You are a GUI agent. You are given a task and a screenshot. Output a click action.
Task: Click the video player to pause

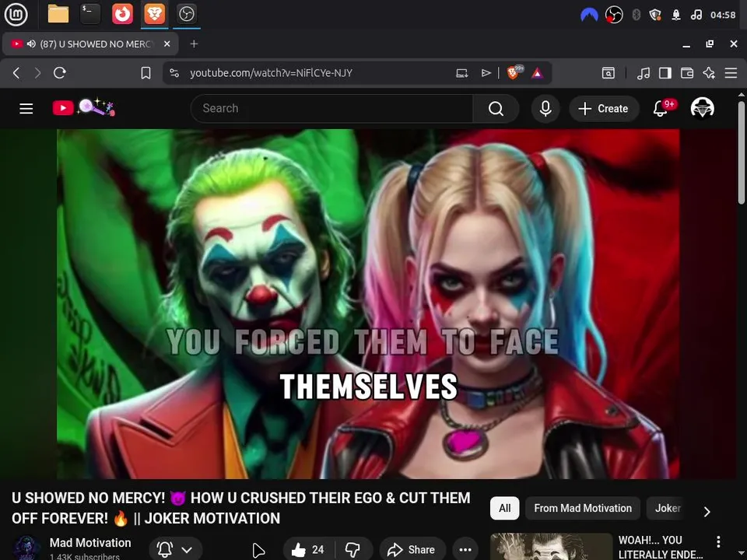[x=368, y=304]
